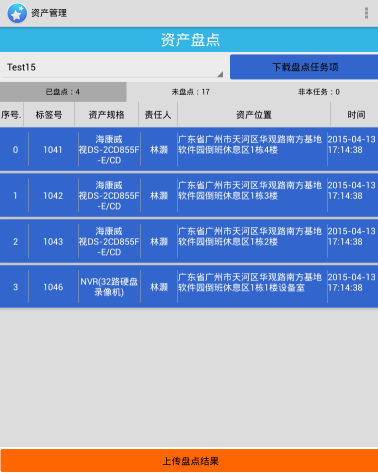Click the 资产规格 column header
The width and height of the screenshot is (378, 474).
(106, 115)
